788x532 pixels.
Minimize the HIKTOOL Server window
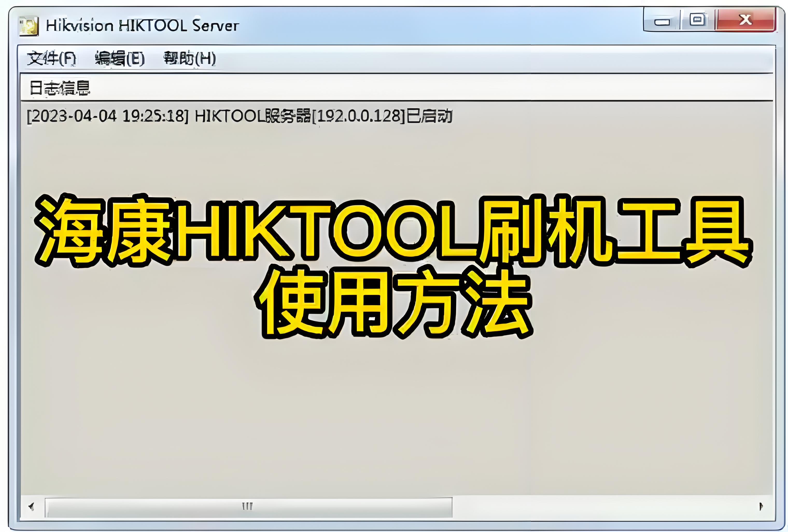[x=662, y=20]
